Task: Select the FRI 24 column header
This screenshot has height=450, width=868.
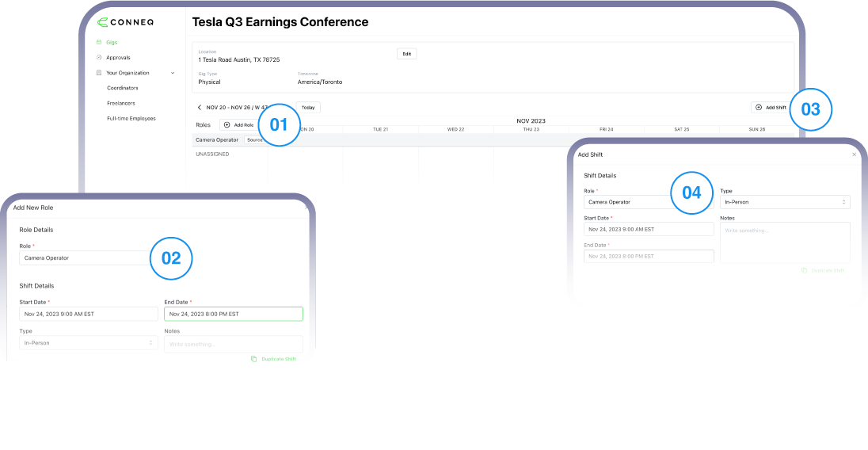Action: [606, 129]
